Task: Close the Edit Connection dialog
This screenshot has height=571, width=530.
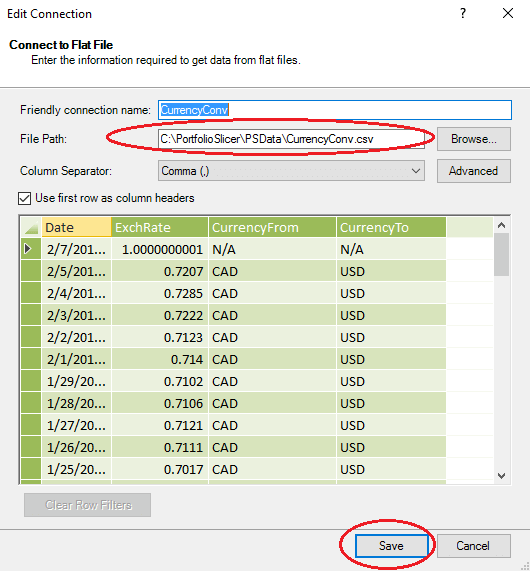Action: pyautogui.click(x=508, y=13)
